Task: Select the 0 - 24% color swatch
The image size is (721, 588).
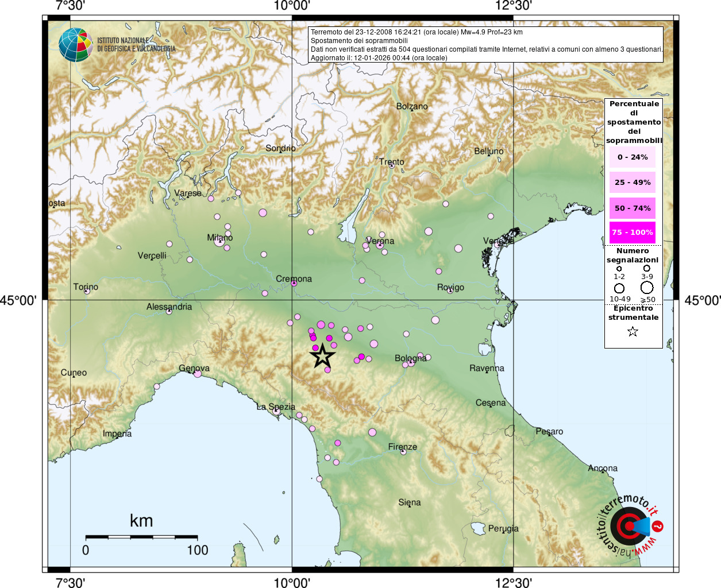Action: coord(633,157)
